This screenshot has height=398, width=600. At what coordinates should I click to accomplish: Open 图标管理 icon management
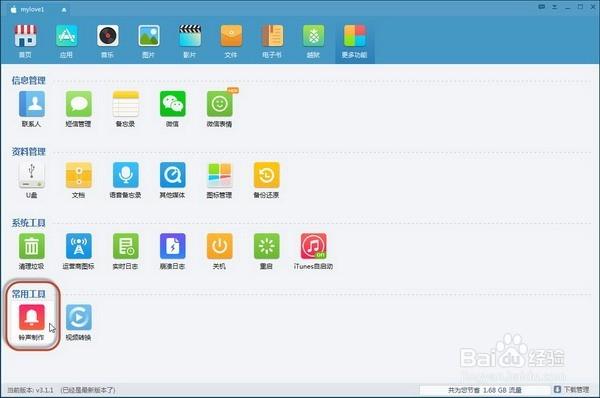click(x=220, y=180)
